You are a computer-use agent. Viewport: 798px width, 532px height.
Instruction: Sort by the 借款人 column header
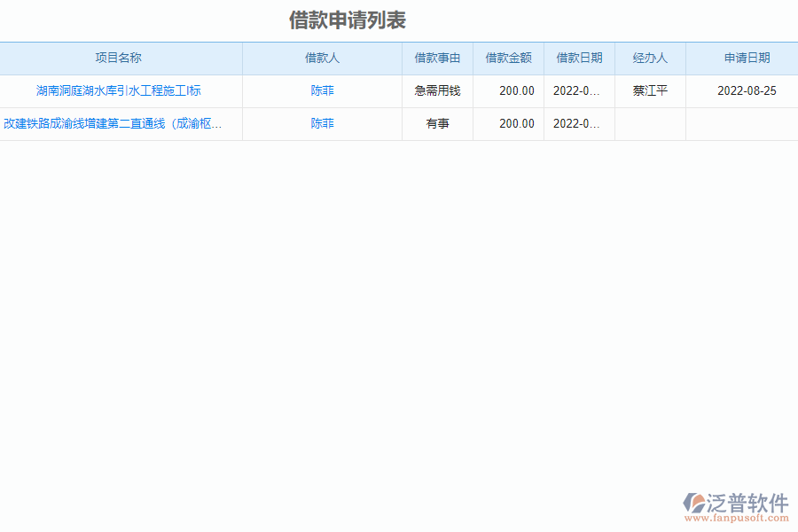click(321, 58)
